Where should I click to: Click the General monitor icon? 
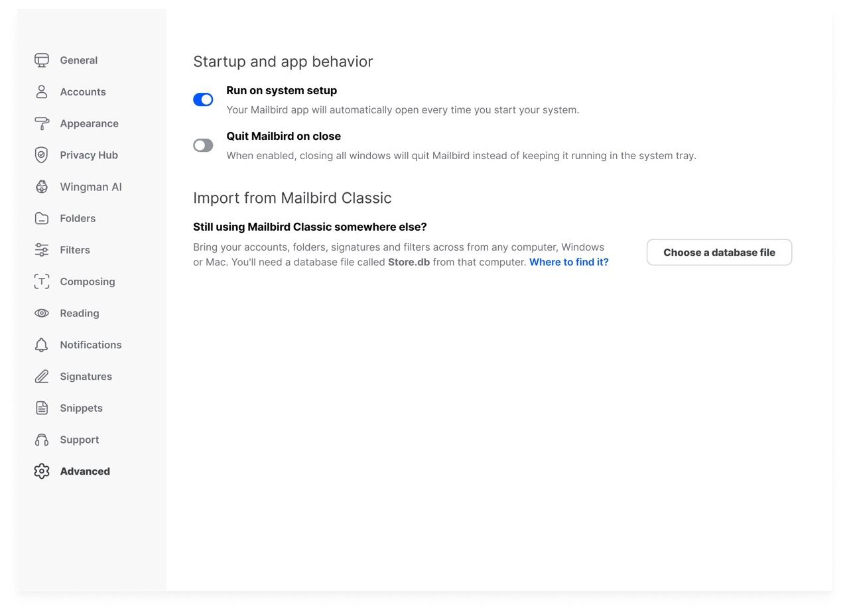coord(42,60)
